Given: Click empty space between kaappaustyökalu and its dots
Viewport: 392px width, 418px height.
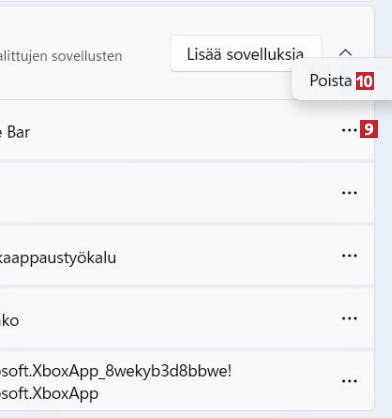Looking at the screenshot, I should pyautogui.click(x=227, y=256).
